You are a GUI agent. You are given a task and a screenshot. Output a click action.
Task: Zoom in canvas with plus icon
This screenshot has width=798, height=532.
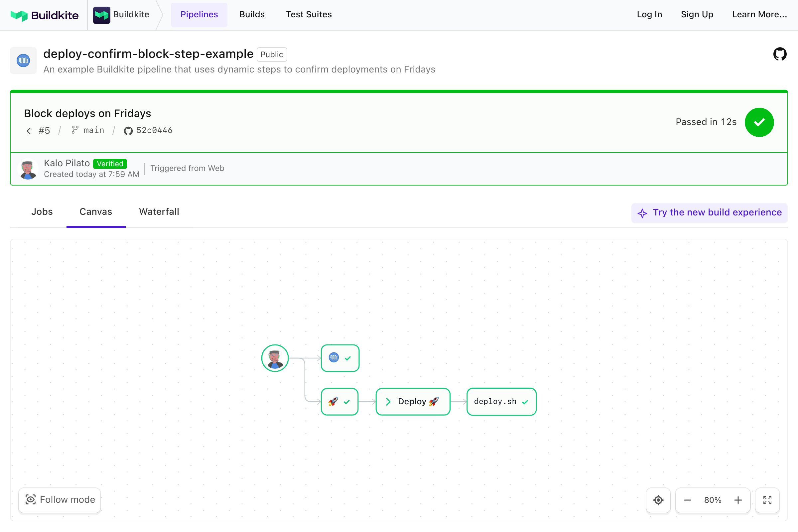[738, 500]
